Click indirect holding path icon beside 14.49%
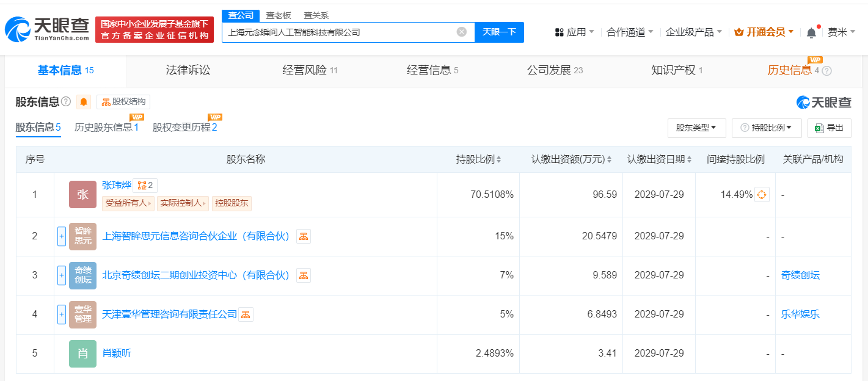Screen dimensions: 868x381 (x=762, y=195)
